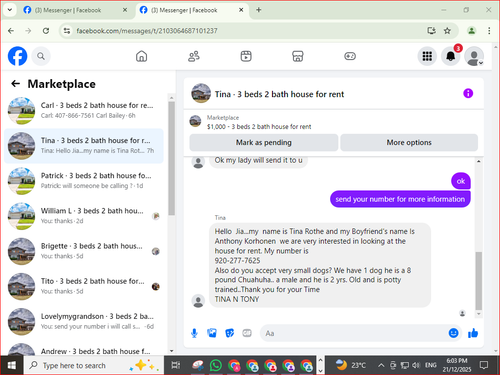Open the Marketplace store icon
This screenshot has height=375, width=500.
click(x=298, y=56)
